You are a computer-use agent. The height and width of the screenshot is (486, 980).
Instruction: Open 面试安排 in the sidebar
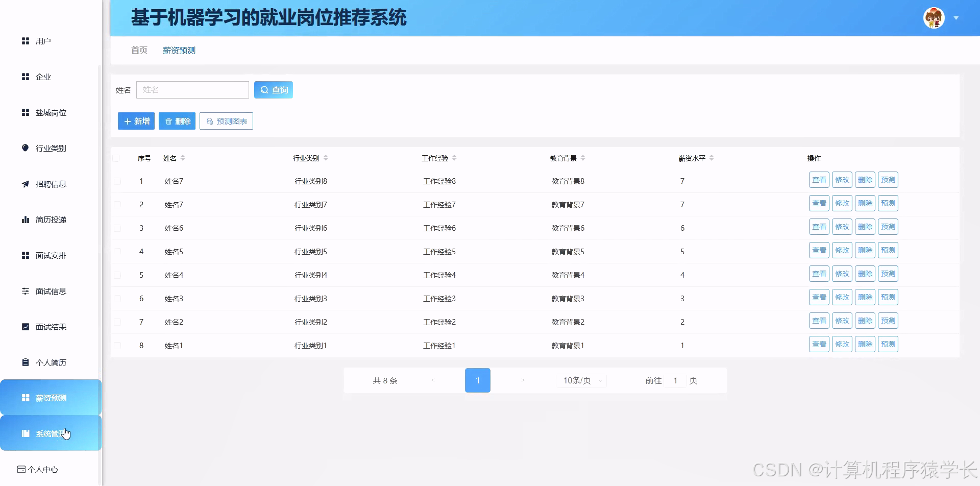51,255
